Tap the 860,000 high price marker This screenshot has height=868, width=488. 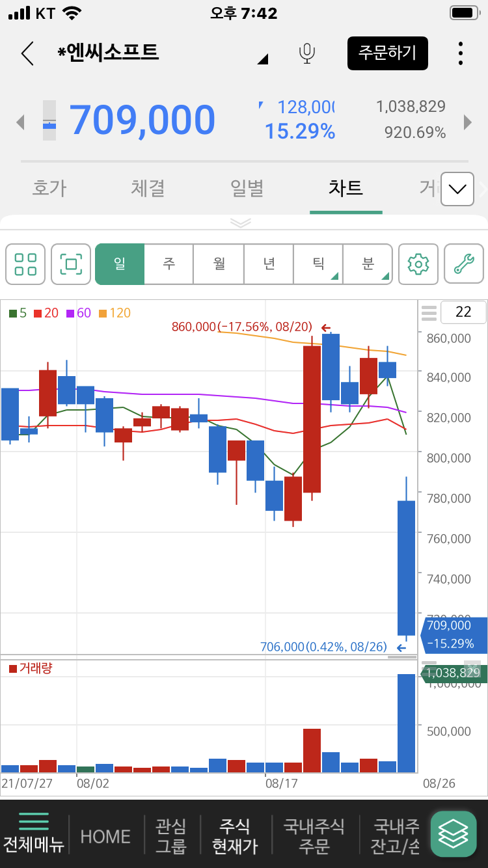tap(251, 327)
